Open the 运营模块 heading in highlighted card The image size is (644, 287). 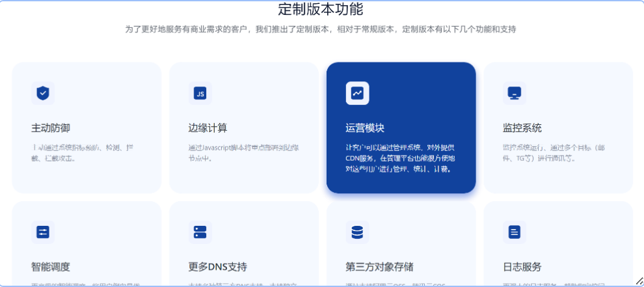click(x=365, y=128)
